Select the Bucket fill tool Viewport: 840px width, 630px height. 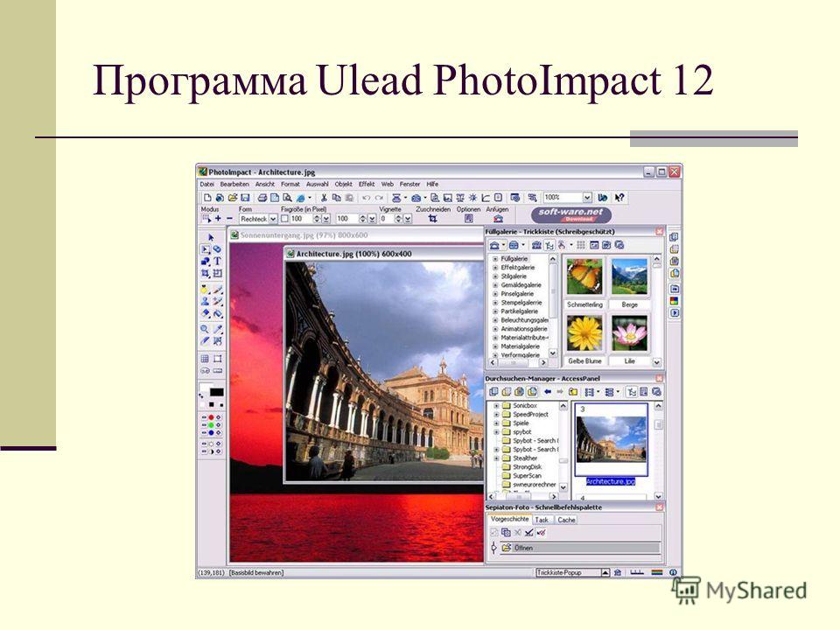pos(218,314)
